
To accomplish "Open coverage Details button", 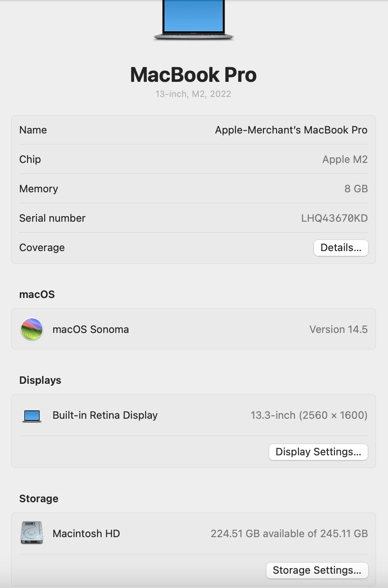I will tap(341, 248).
